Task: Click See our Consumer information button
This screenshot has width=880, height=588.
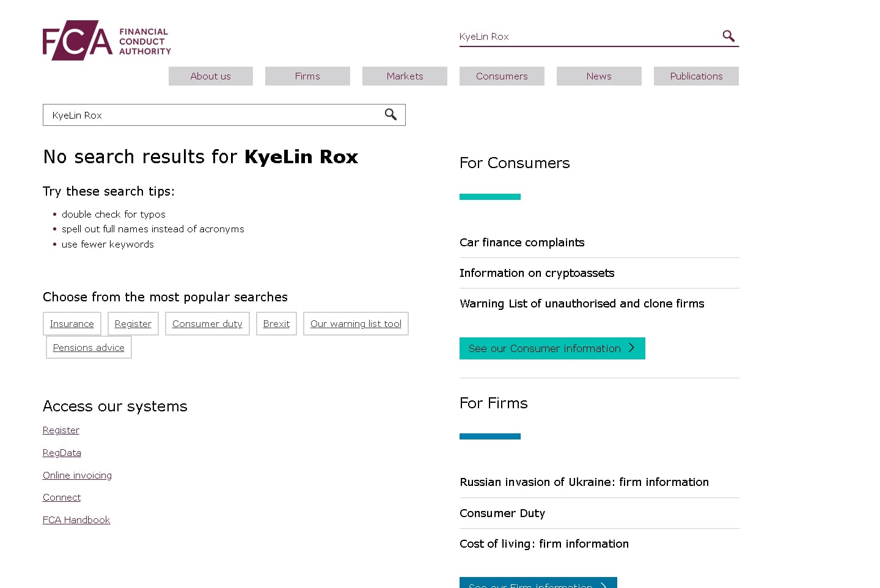Action: 552,348
